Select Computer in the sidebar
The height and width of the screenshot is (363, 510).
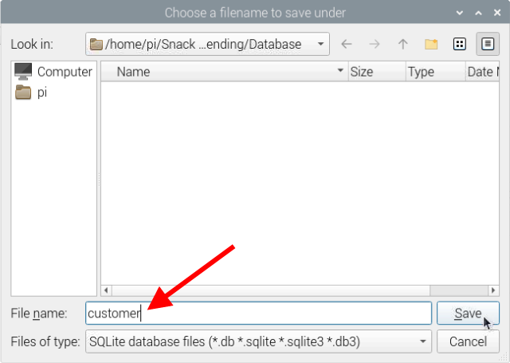point(53,72)
